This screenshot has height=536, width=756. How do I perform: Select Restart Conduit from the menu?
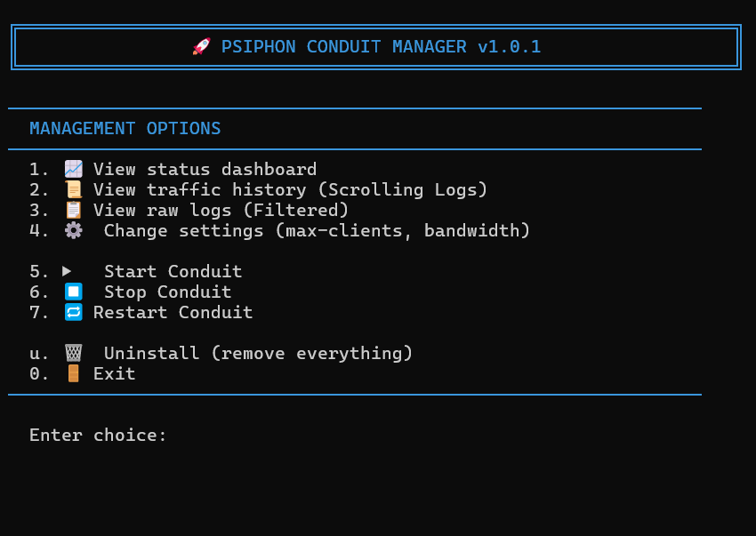tap(175, 312)
